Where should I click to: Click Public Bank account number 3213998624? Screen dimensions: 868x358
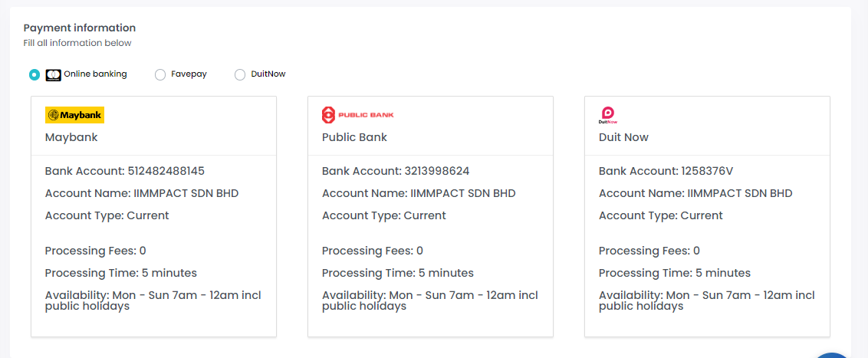tap(437, 171)
